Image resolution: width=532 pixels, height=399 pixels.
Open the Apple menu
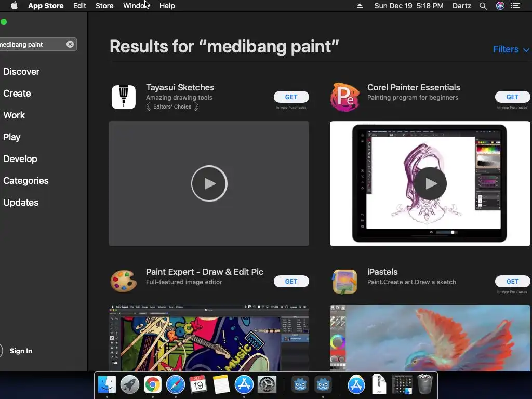click(x=14, y=6)
